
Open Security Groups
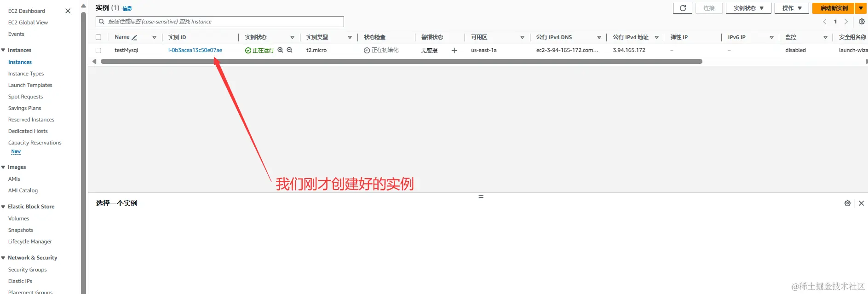click(28, 270)
